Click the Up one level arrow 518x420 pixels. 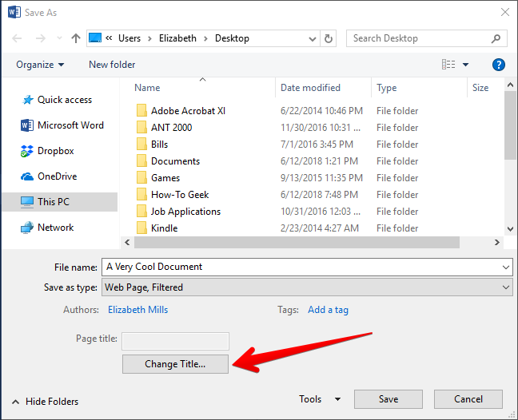75,38
